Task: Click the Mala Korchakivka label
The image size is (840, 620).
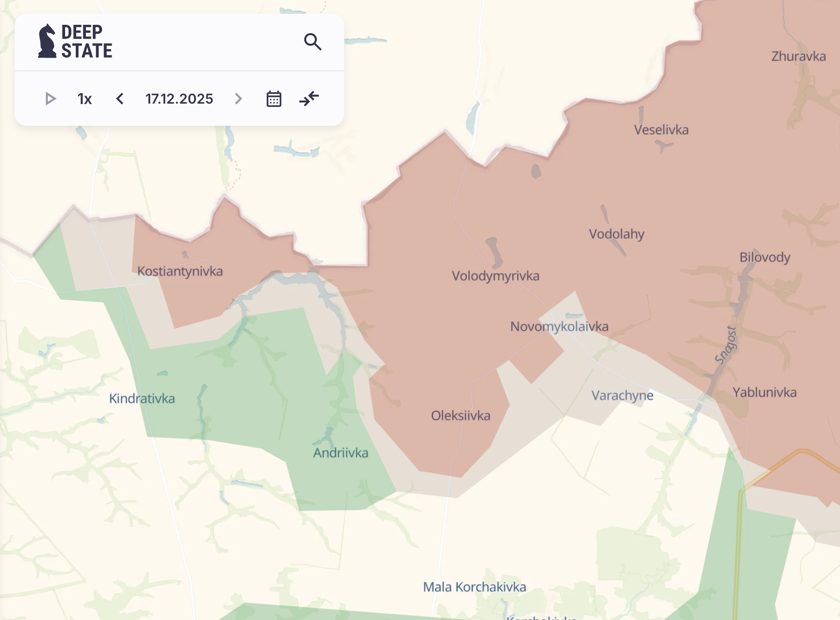Action: pyautogui.click(x=474, y=587)
